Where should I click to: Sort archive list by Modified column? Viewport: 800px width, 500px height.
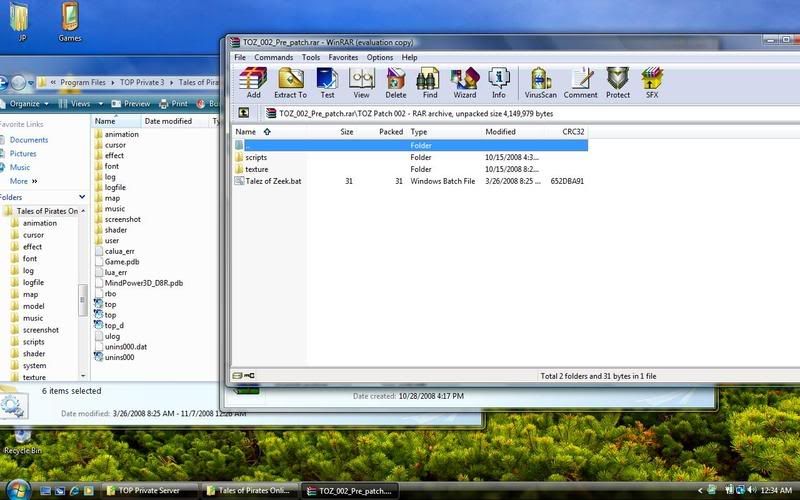point(500,132)
